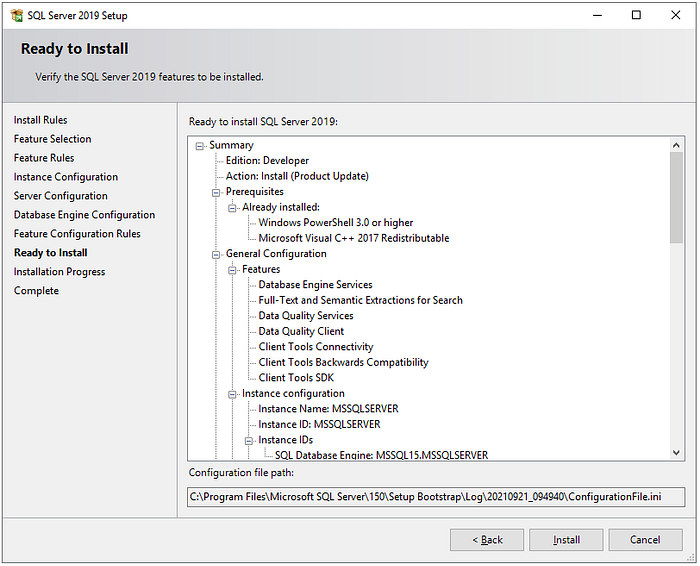Click the Install button
Screen dimensions: 700x566
pyautogui.click(x=566, y=540)
